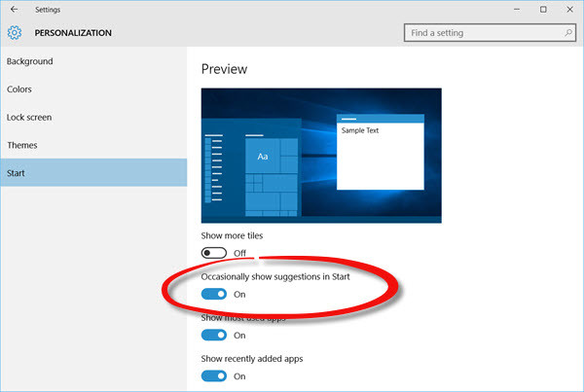Click the Sample Text preview window
Image resolution: width=584 pixels, height=392 pixels.
(381, 152)
